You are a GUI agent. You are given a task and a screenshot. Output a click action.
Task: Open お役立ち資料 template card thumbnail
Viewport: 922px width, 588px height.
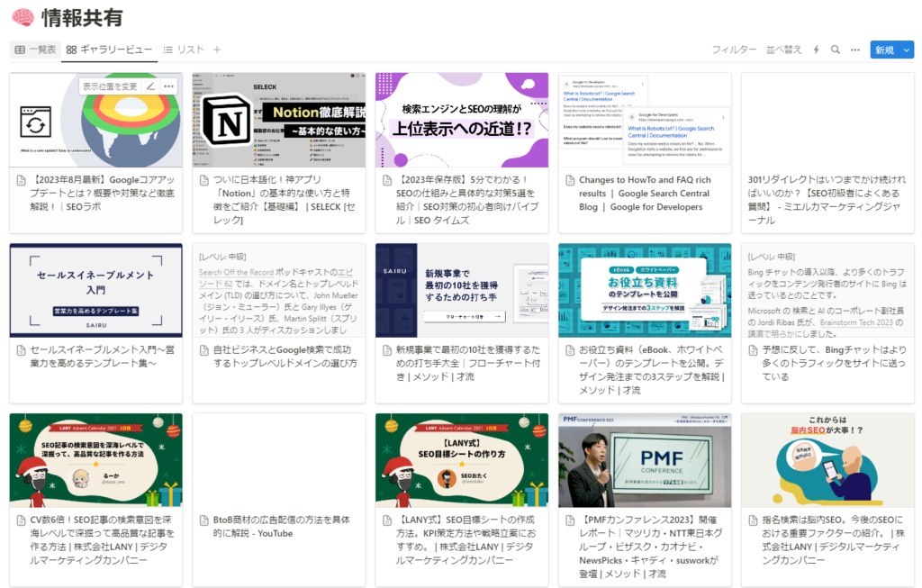pos(645,291)
